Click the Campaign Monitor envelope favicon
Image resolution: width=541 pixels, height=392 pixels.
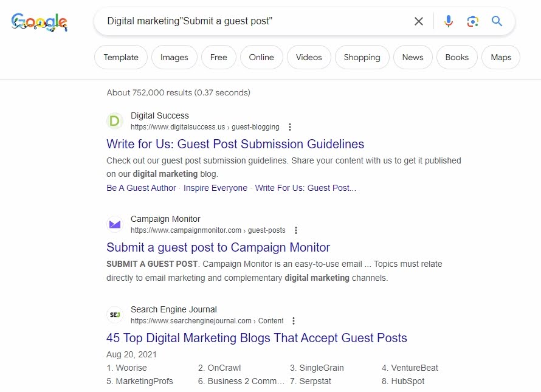click(114, 225)
